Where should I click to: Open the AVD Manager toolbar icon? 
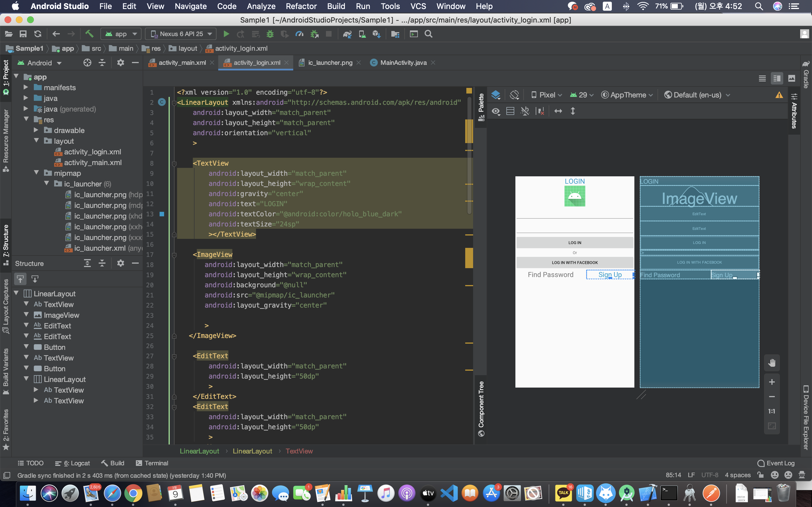[x=362, y=34]
